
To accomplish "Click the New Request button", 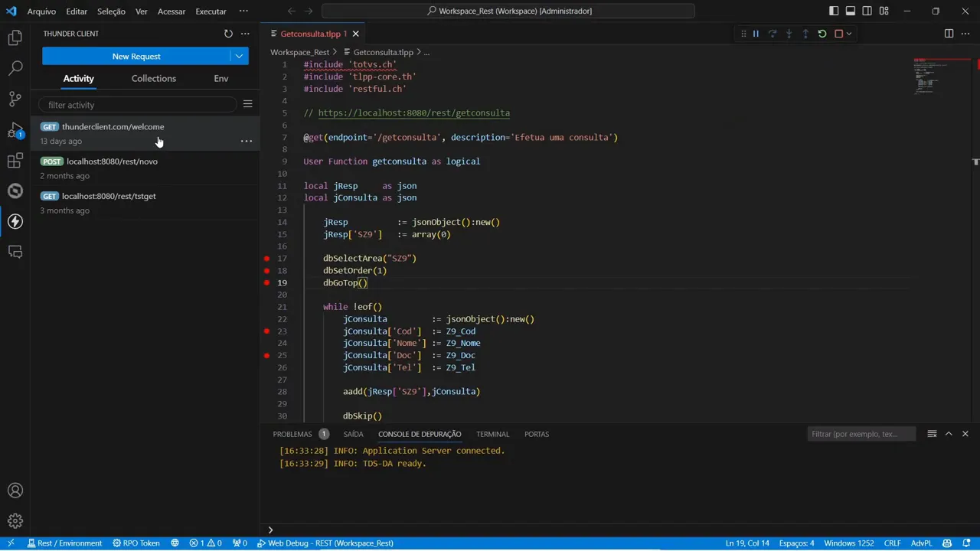I will 136,56.
